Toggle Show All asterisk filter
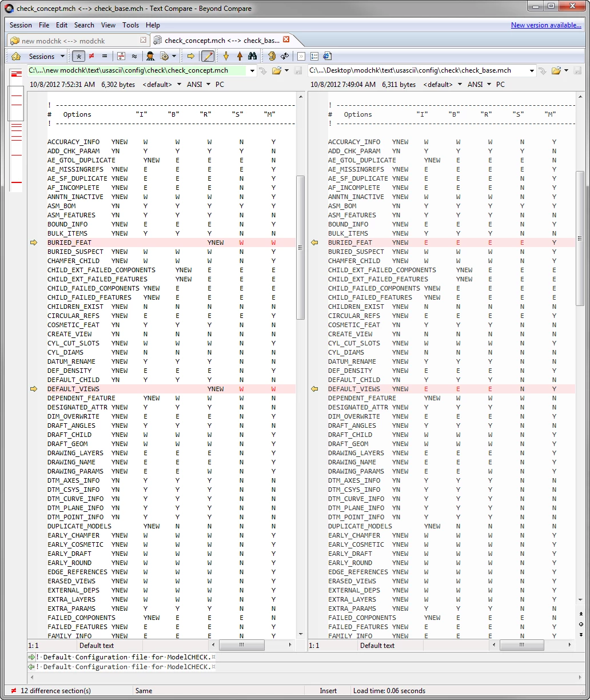The image size is (590, 700). tap(78, 56)
